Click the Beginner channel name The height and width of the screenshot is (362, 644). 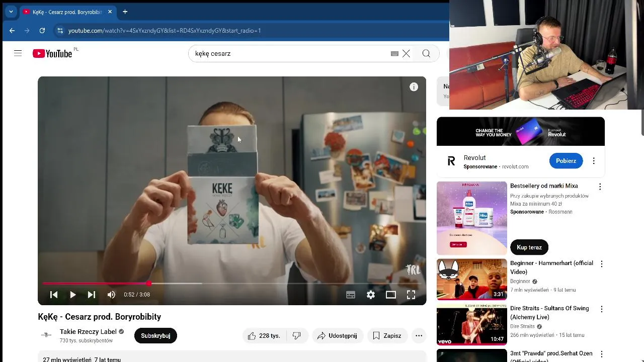click(520, 282)
